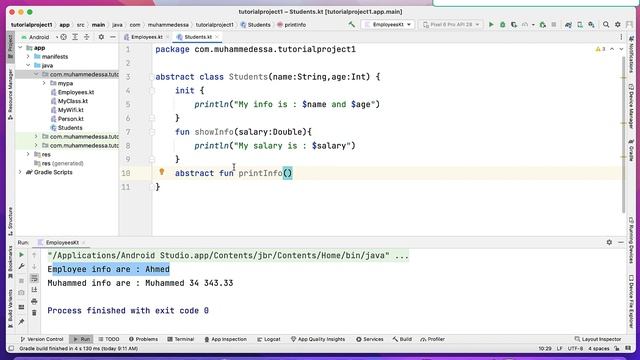640x360 pixels.
Task: Open the Build tool window
Action: click(402, 339)
